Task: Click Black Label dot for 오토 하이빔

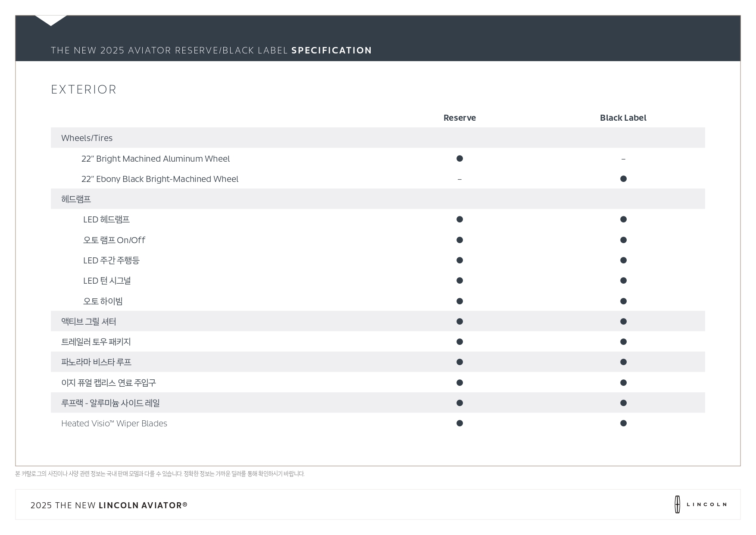Action: [x=623, y=301]
